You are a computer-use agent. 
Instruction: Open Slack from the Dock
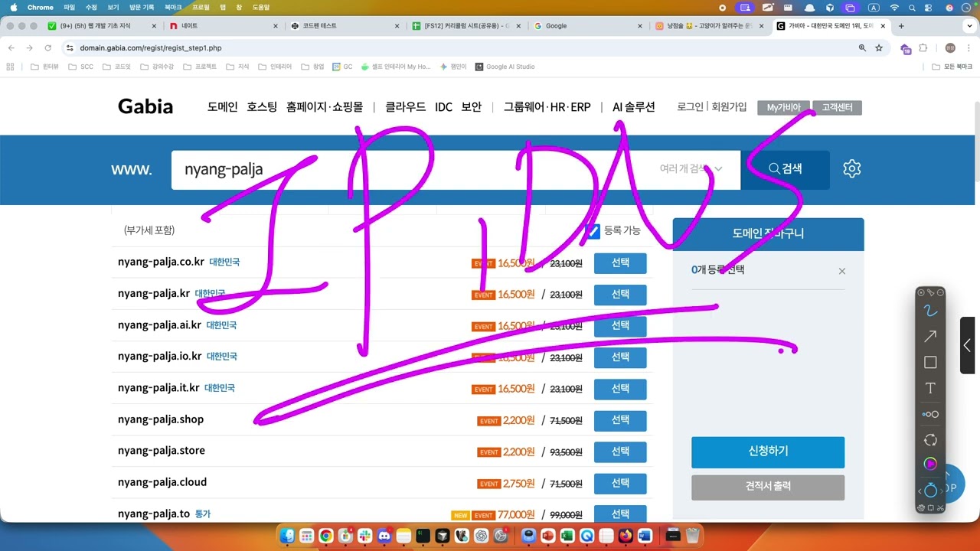tap(365, 536)
